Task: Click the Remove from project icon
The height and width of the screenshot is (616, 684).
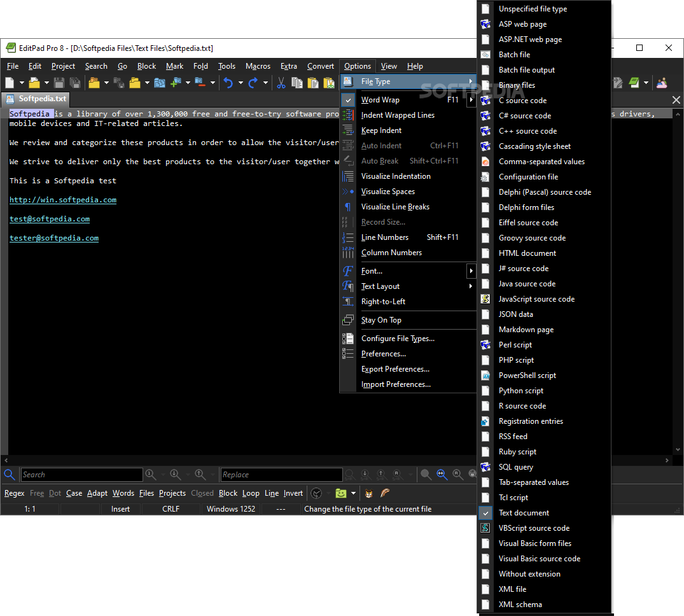Action: tap(200, 83)
